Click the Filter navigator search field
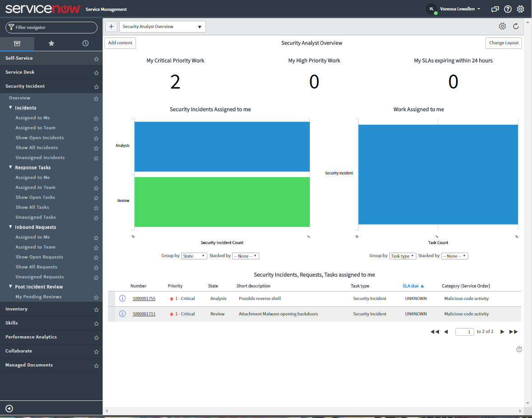The height and width of the screenshot is (418, 532). [x=51, y=28]
